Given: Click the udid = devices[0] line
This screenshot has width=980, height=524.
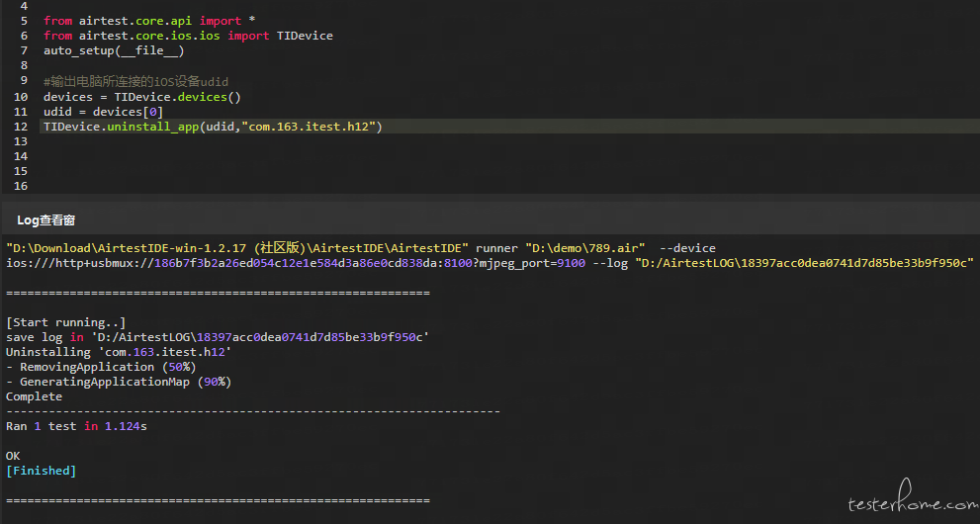Looking at the screenshot, I should coord(103,112).
